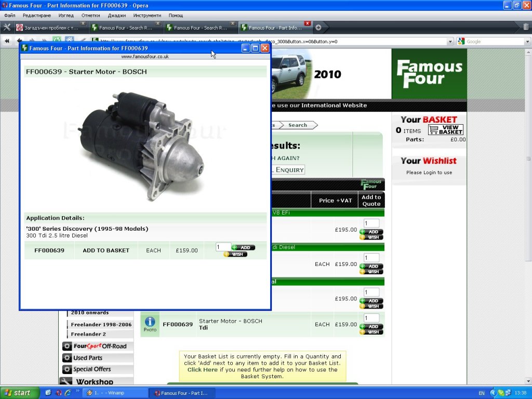
Task: Click the Special Offers gear icon
Action: [x=67, y=369]
